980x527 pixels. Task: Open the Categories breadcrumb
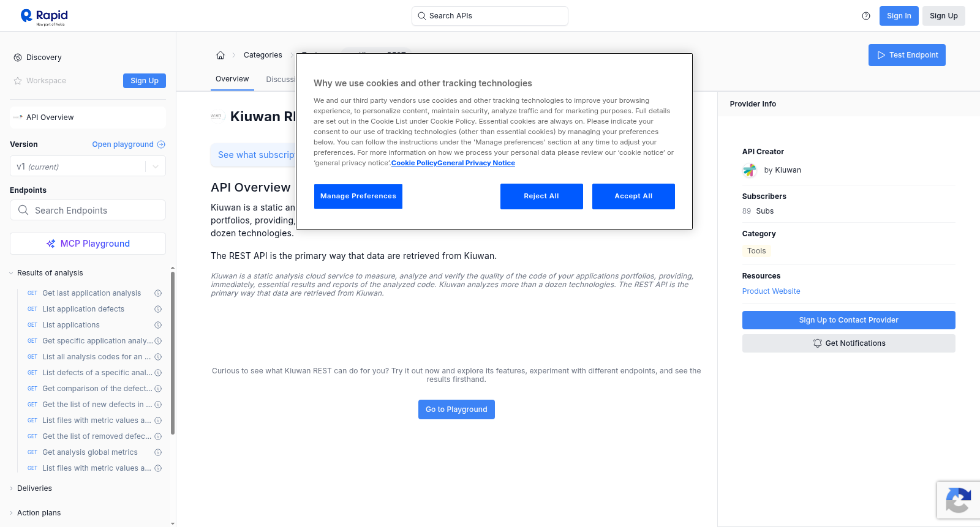(263, 55)
